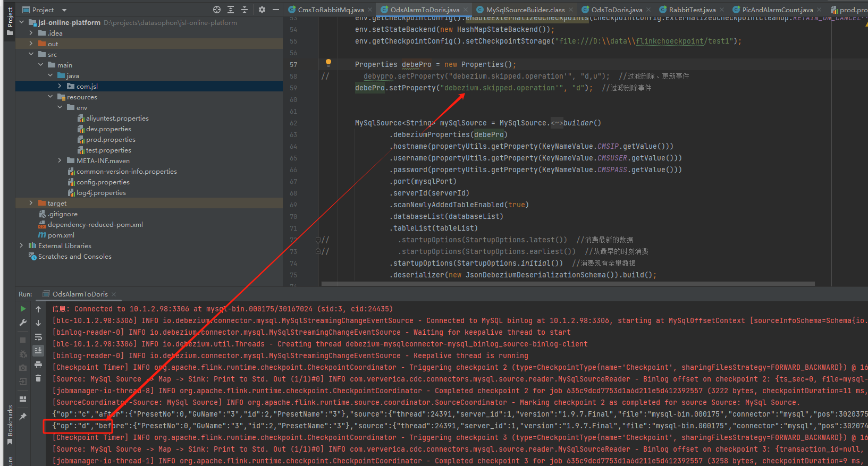Collapse the env folder

pyautogui.click(x=60, y=107)
